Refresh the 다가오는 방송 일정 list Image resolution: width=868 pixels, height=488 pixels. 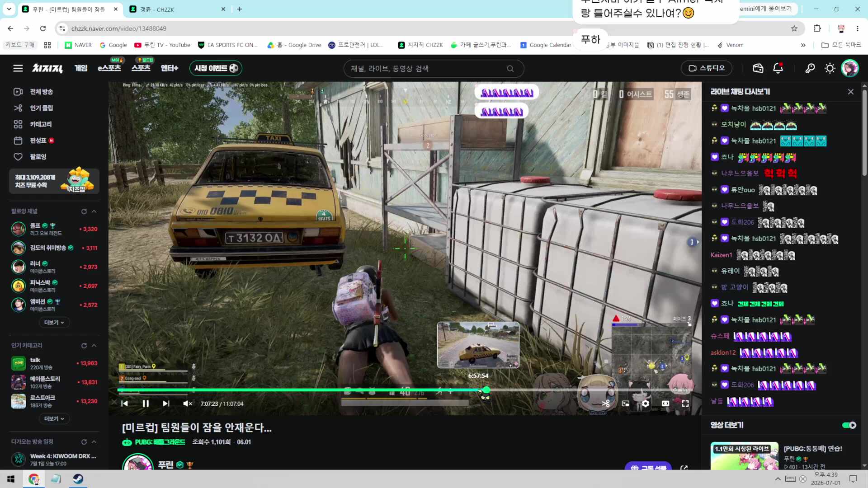[x=84, y=442]
